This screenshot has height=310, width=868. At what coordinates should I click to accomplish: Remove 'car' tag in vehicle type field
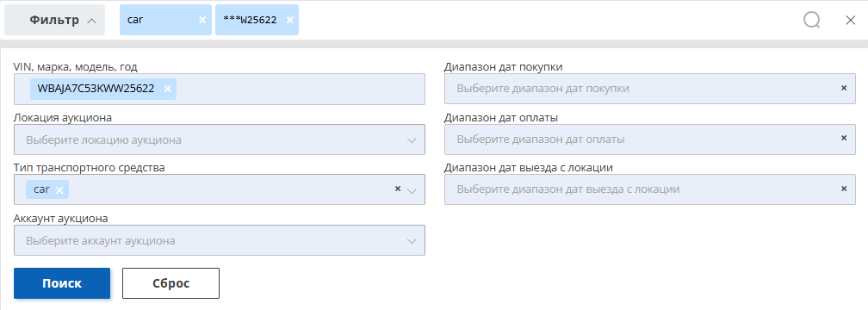59,189
